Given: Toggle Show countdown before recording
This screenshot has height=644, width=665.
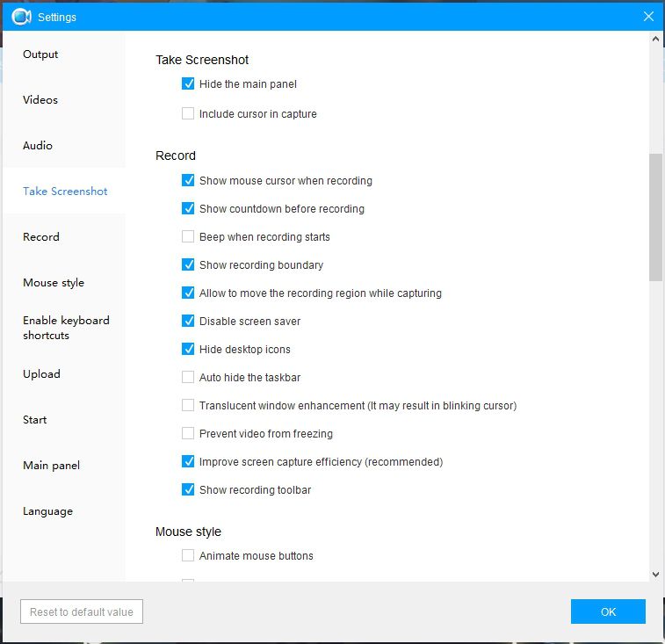Looking at the screenshot, I should [x=188, y=208].
